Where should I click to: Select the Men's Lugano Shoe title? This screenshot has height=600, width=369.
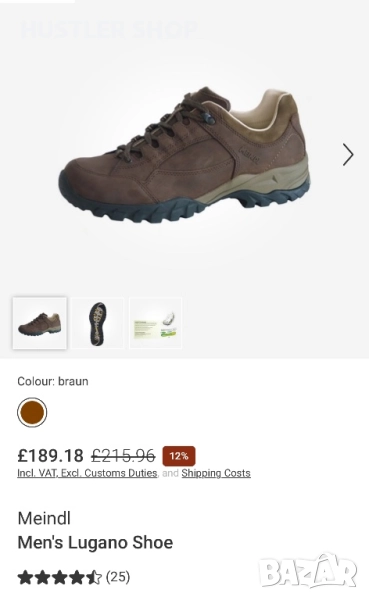point(95,543)
